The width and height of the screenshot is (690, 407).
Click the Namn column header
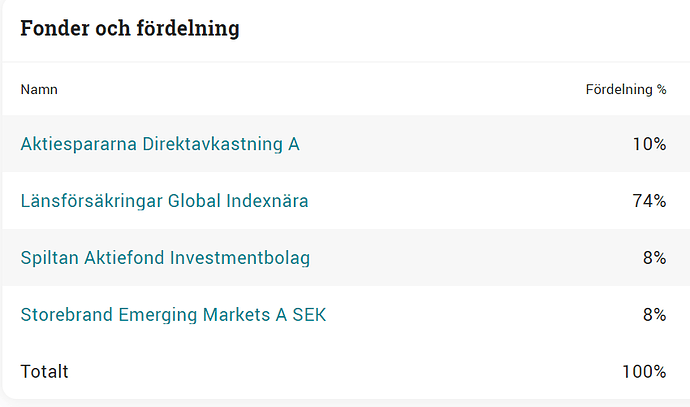pyautogui.click(x=39, y=89)
